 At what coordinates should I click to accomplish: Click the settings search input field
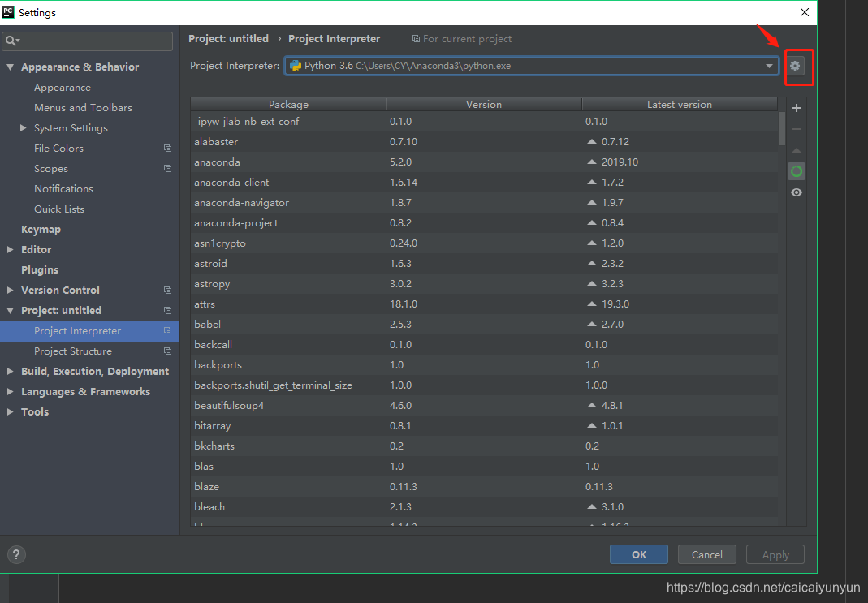(x=88, y=41)
